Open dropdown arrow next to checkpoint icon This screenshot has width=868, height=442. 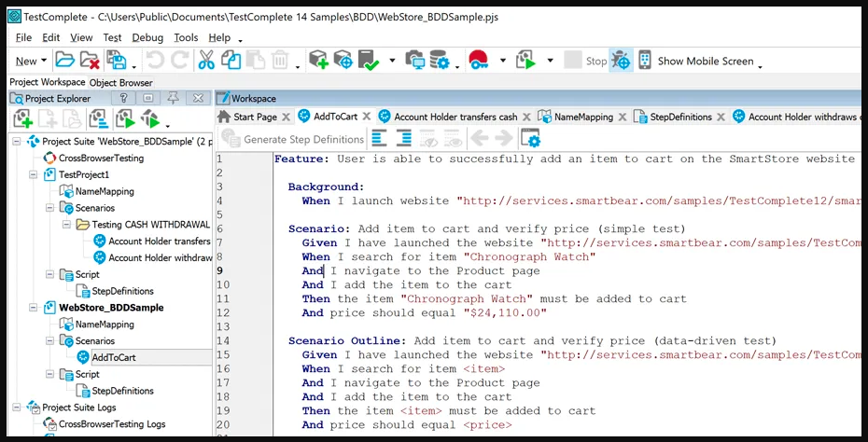[392, 61]
